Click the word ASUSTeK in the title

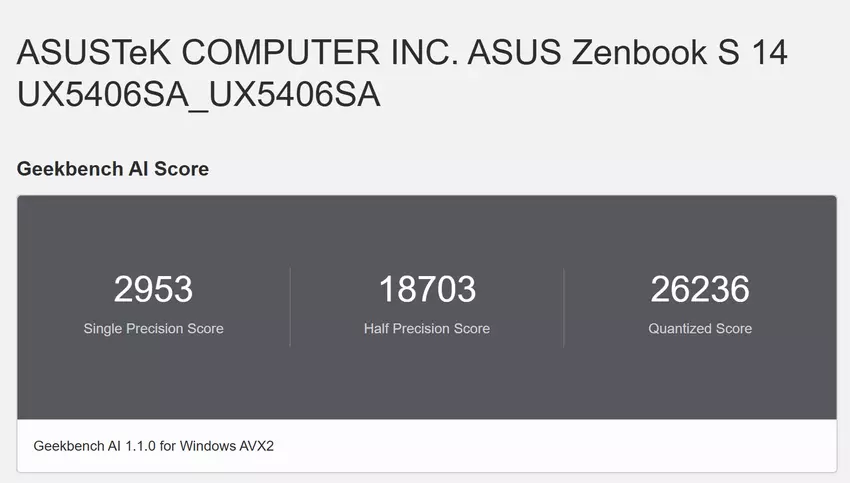(85, 52)
